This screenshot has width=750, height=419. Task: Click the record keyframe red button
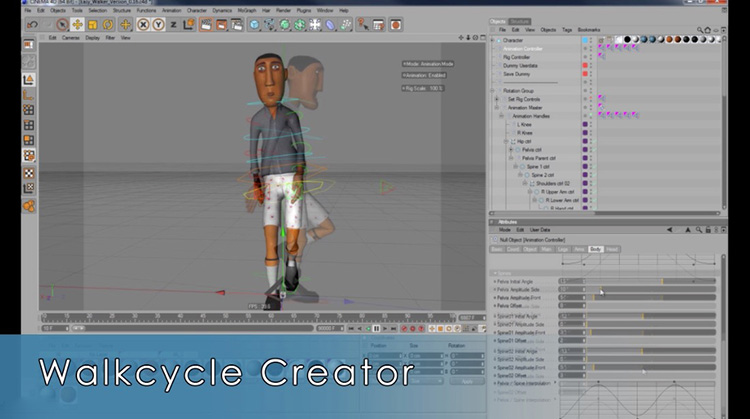404,329
